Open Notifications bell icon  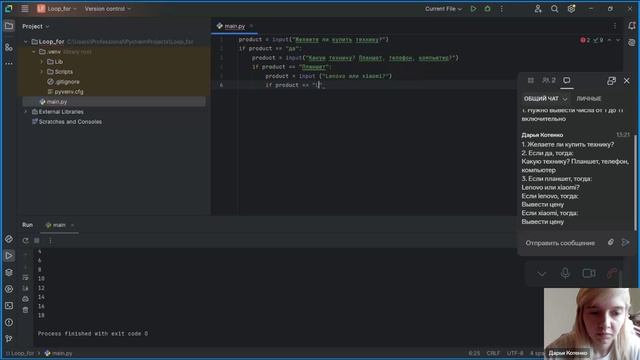pyautogui.click(x=631, y=26)
